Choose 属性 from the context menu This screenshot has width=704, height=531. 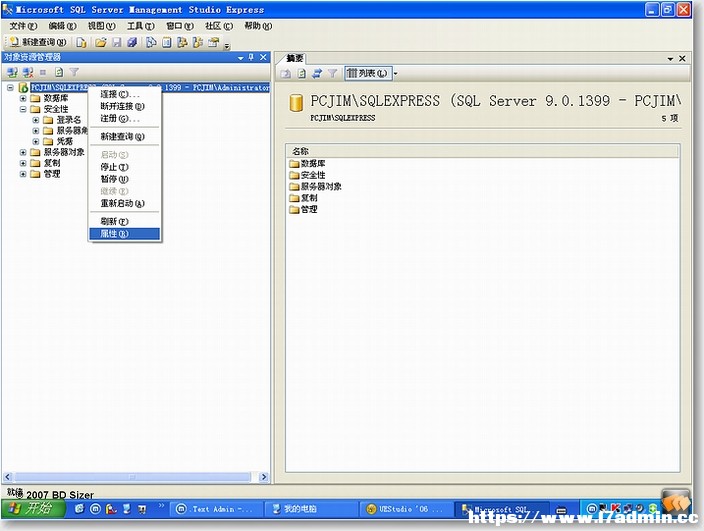click(x=124, y=233)
